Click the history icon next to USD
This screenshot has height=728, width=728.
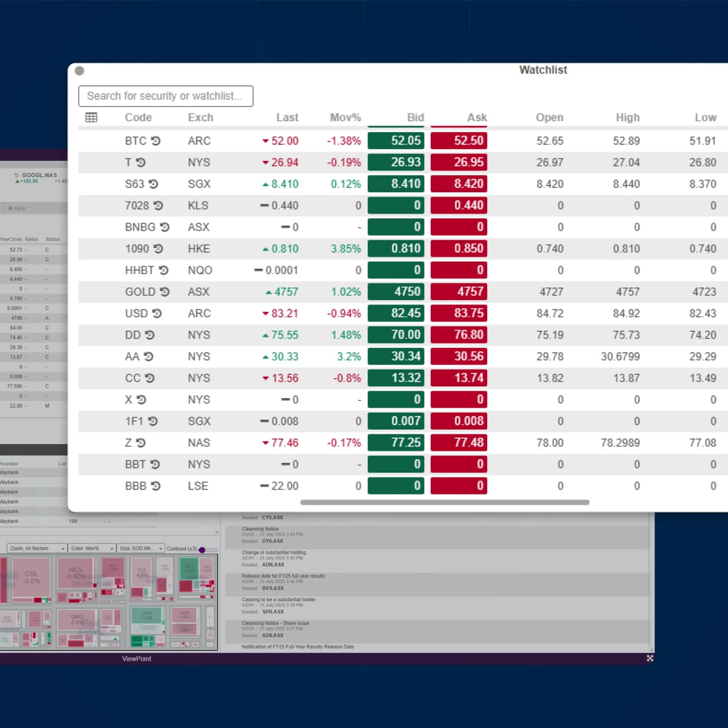(x=157, y=314)
